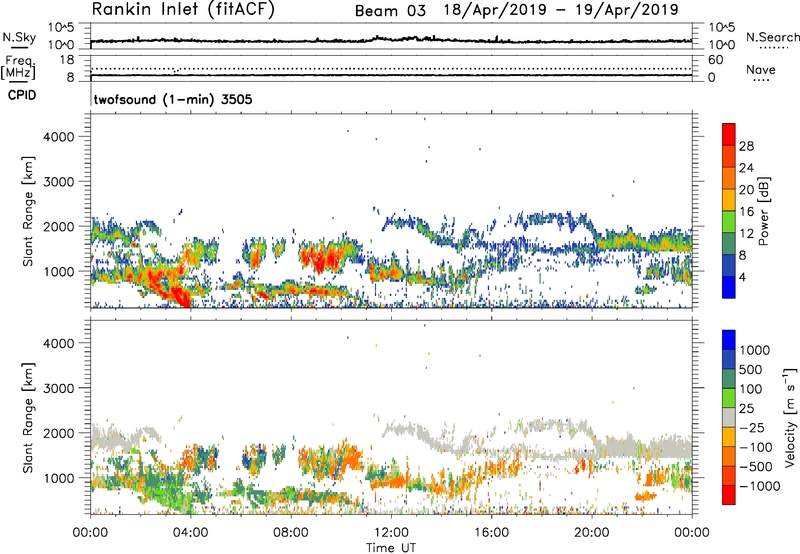Click the 'Power [dB]' colorbar title
This screenshot has height=554, width=800.
pos(763,211)
